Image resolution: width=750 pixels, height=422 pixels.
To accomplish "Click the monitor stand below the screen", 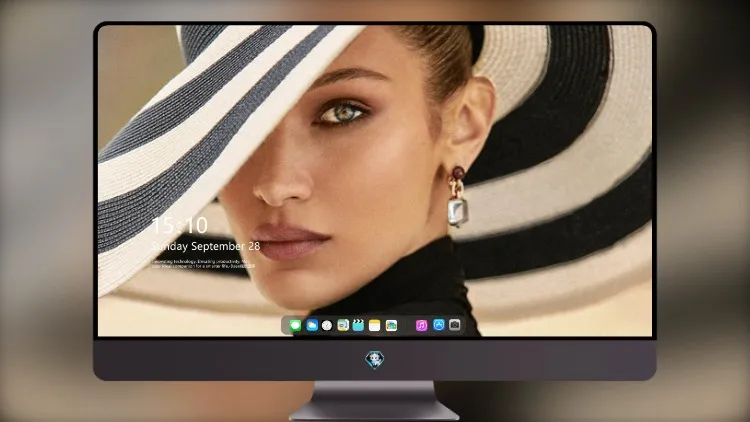I will 374,401.
